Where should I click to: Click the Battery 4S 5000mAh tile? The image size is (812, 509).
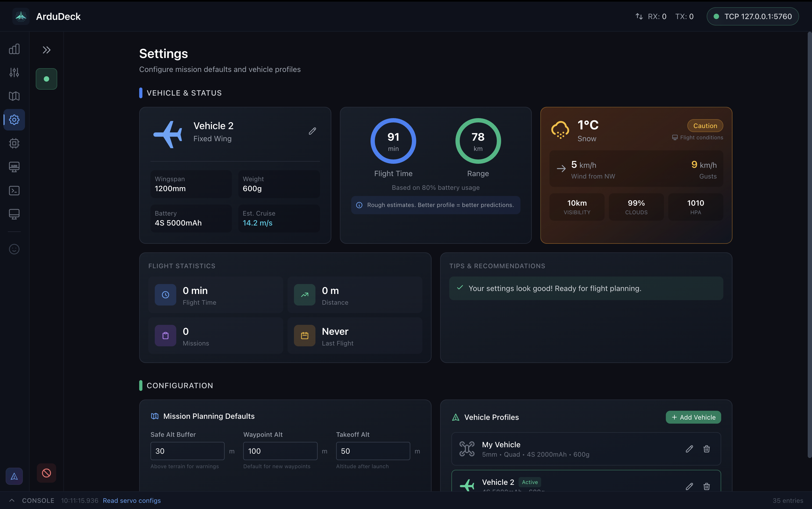click(191, 219)
